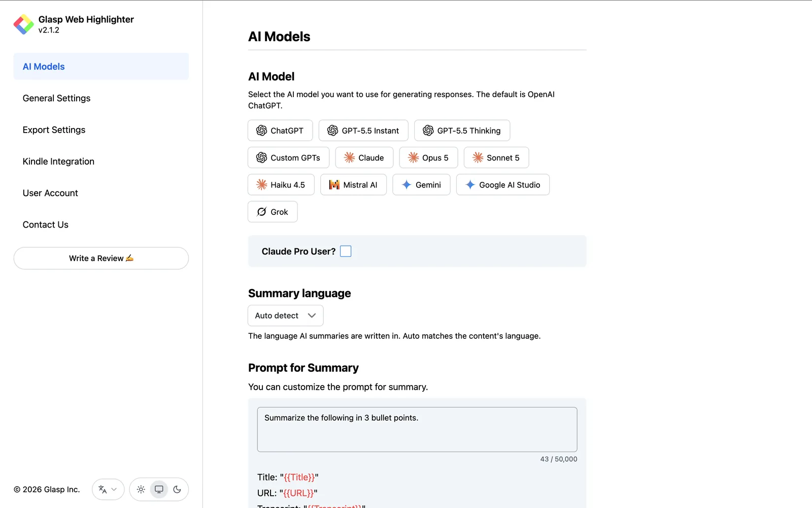
Task: Select the Grok model
Action: click(273, 212)
